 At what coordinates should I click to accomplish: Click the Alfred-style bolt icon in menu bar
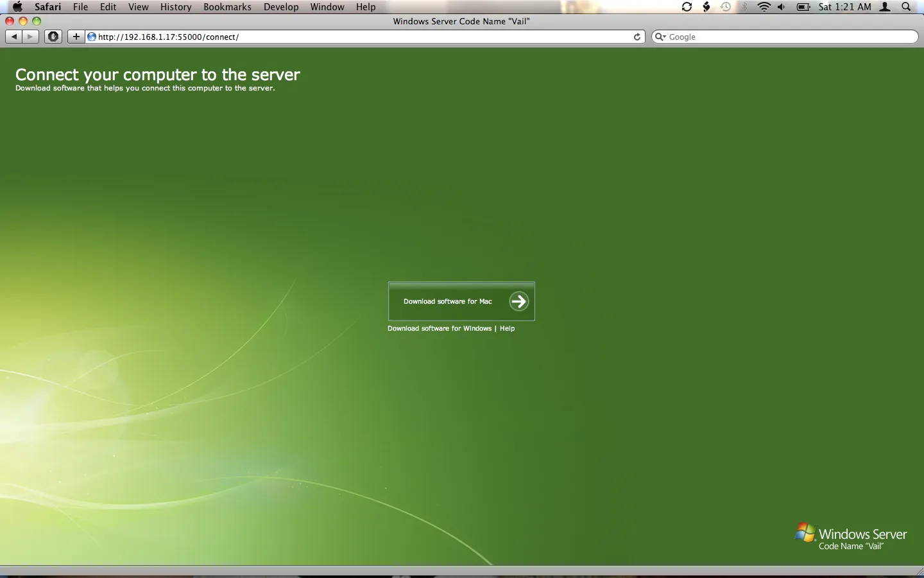coord(706,6)
